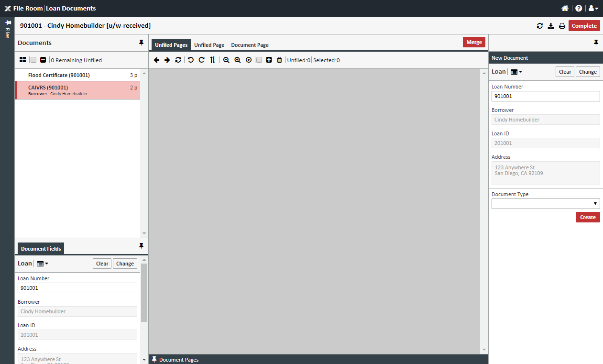The width and height of the screenshot is (603, 364).
Task: Open the Unfiled Page tab
Action: point(209,44)
